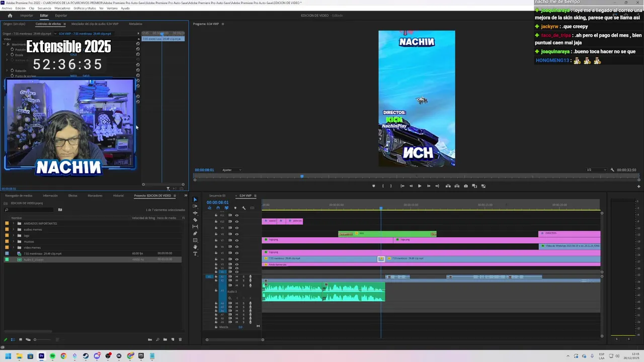Click the Find magnifier in Project panel footer
Image resolution: width=644 pixels, height=362 pixels.
point(157,340)
